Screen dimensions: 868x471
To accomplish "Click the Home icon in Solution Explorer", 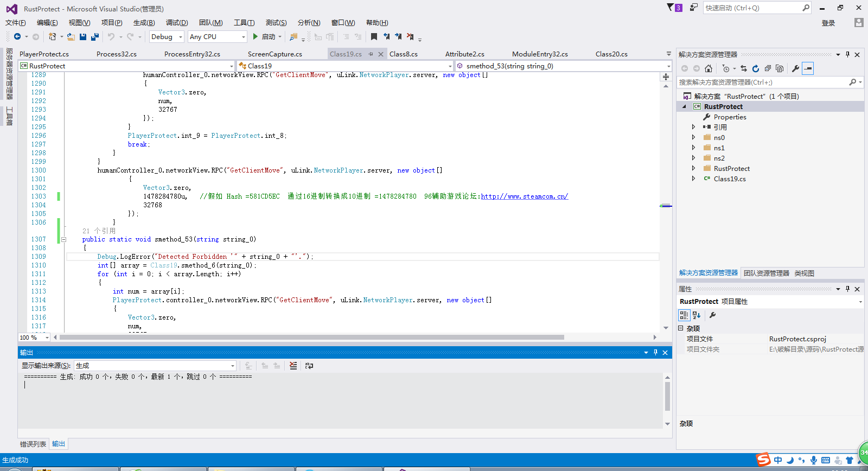I will 709,68.
